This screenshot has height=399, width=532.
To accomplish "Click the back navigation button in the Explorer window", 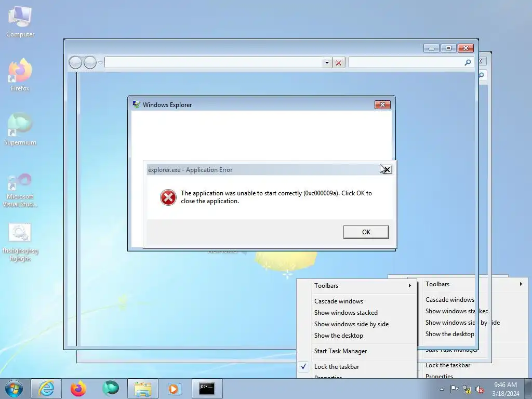I will [x=75, y=62].
